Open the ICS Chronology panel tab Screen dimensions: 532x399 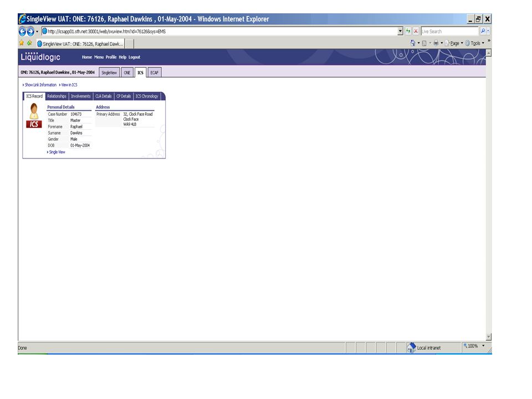[147, 96]
